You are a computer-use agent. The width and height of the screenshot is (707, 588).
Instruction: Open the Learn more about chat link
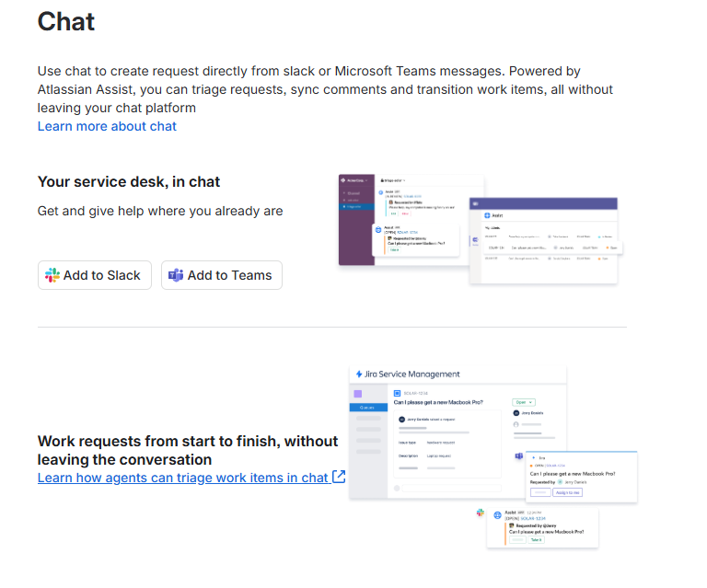107,126
